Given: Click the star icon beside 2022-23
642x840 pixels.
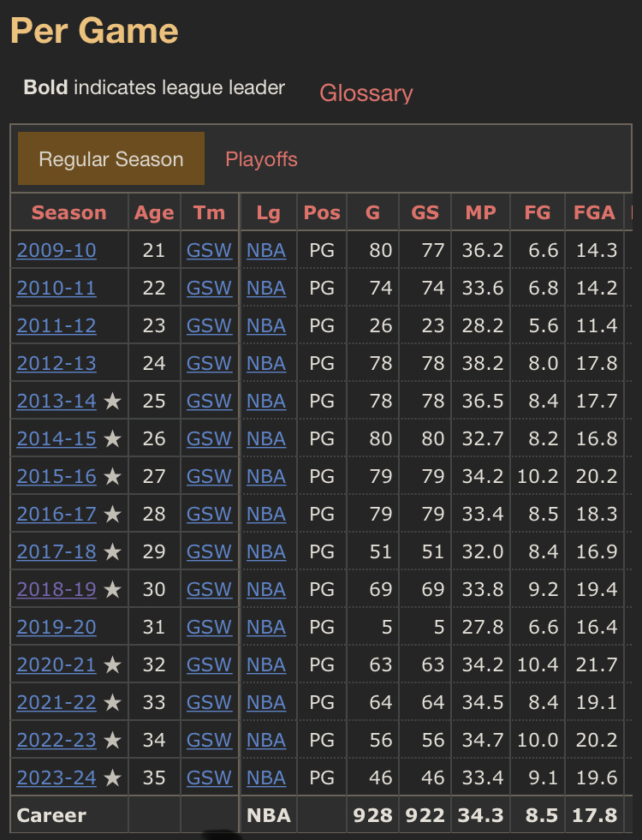Looking at the screenshot, I should [x=112, y=741].
